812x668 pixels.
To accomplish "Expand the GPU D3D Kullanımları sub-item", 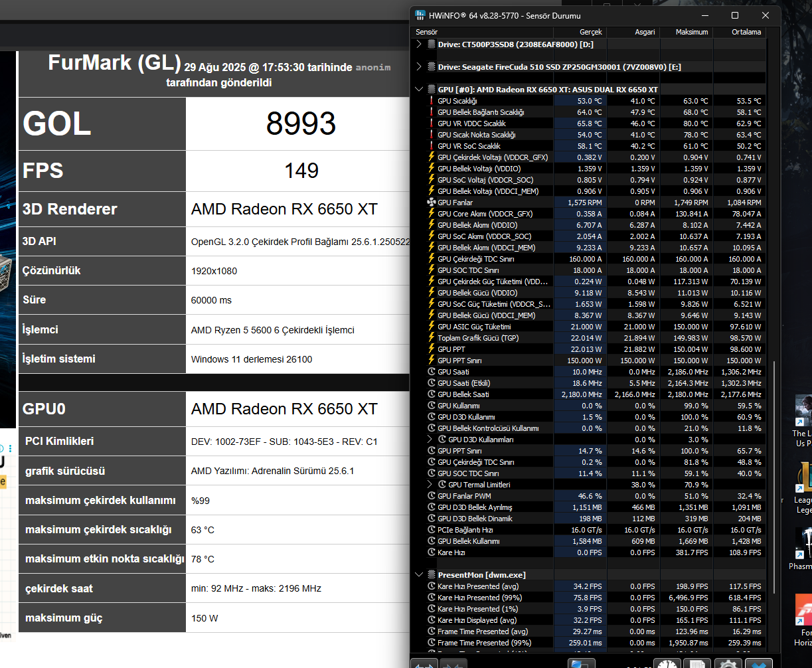I will (430, 440).
